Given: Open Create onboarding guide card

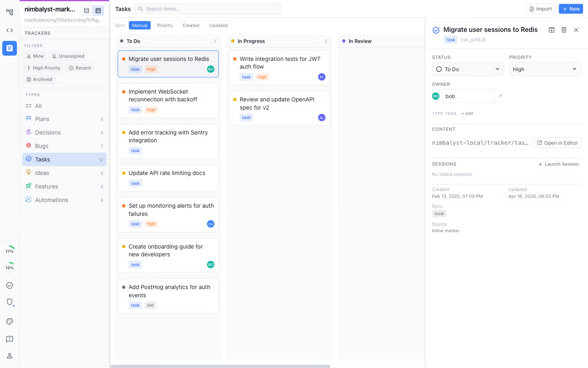Looking at the screenshot, I should (x=168, y=256).
